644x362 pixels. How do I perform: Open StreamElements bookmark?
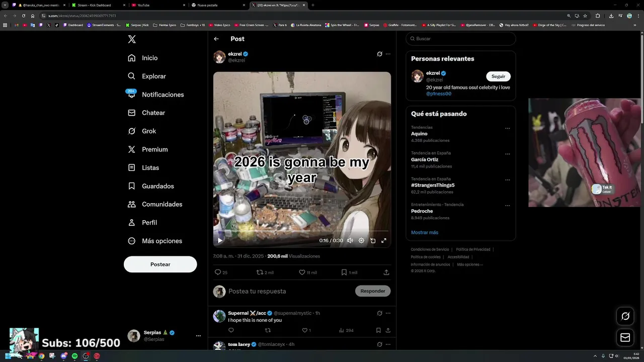[x=104, y=25]
